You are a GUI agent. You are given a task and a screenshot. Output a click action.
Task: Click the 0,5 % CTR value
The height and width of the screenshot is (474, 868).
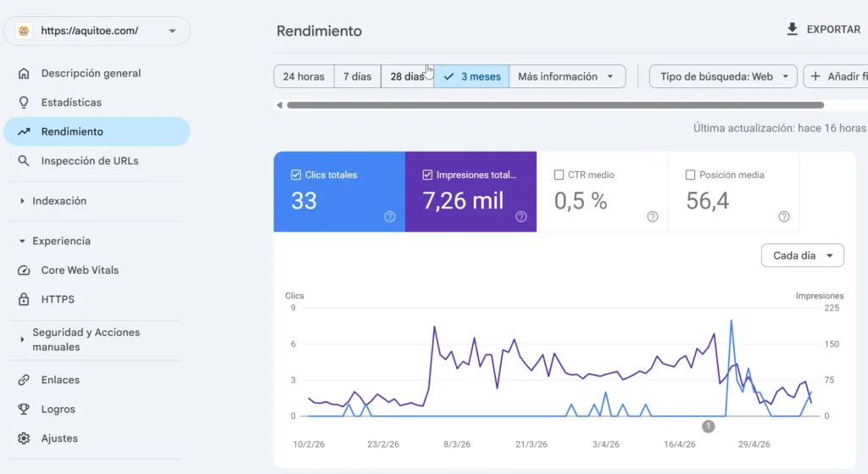coord(581,200)
